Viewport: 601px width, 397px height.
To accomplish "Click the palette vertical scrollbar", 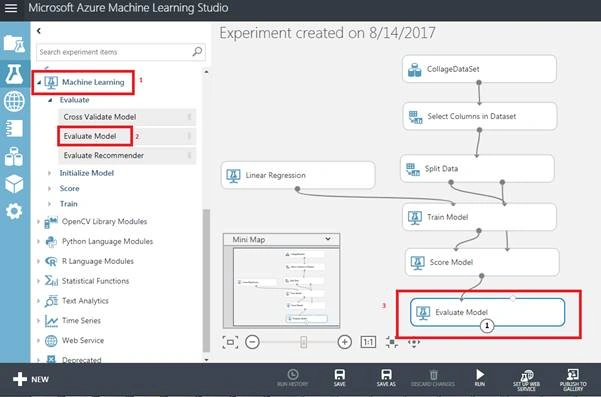I will 206,281.
